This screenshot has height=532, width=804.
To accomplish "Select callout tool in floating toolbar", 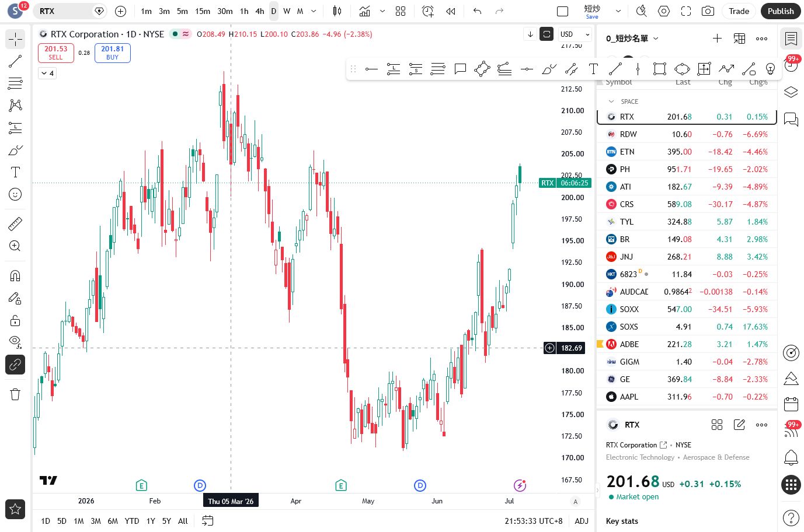I will tap(460, 69).
